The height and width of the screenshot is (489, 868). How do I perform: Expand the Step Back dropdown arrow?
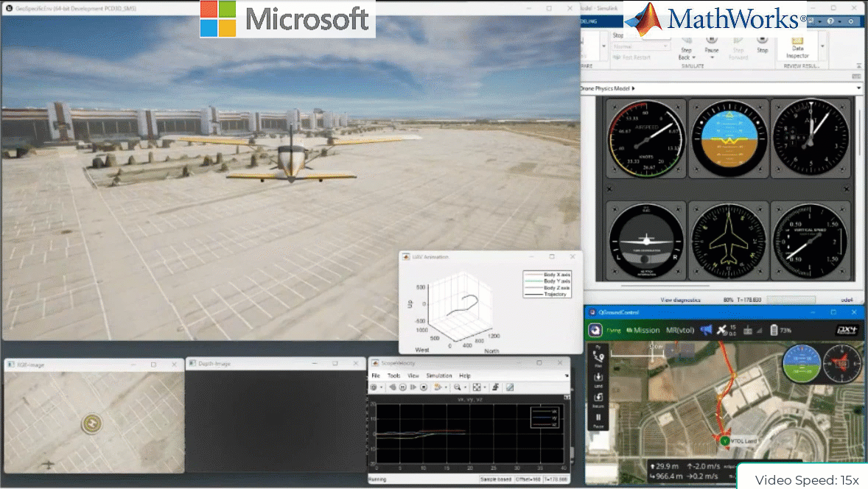(x=693, y=57)
